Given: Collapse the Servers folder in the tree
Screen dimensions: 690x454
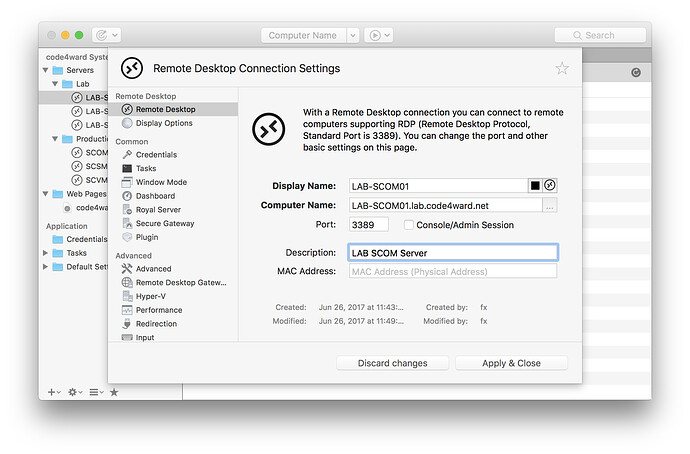Looking at the screenshot, I should [x=45, y=71].
